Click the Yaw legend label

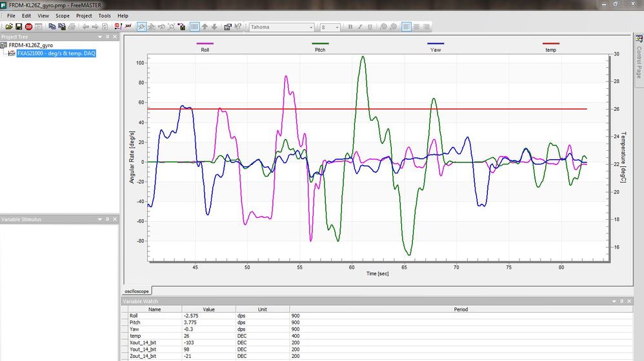point(436,50)
